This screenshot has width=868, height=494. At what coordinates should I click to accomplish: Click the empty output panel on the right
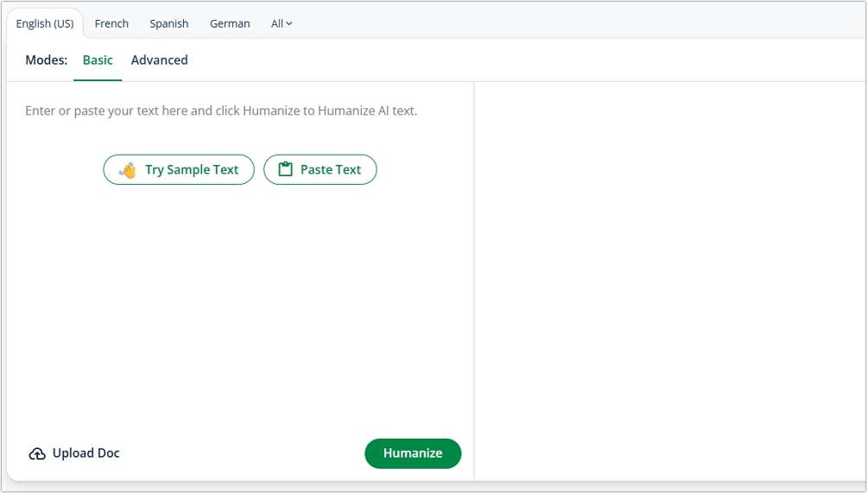[670, 276]
